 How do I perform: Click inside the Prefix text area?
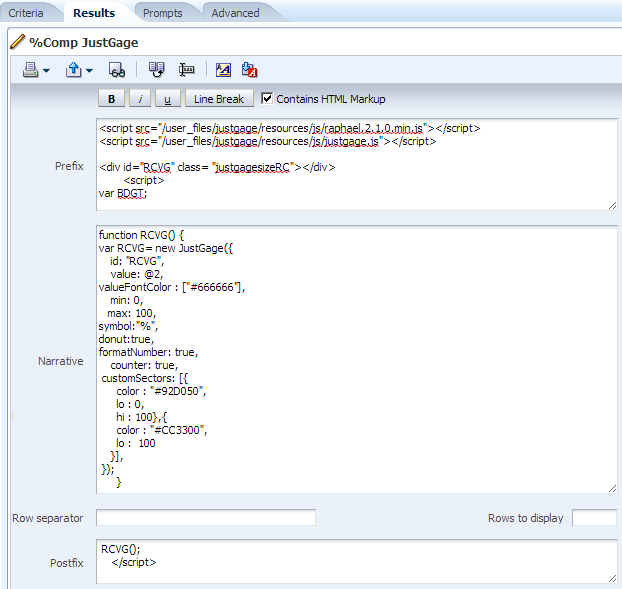(x=357, y=164)
